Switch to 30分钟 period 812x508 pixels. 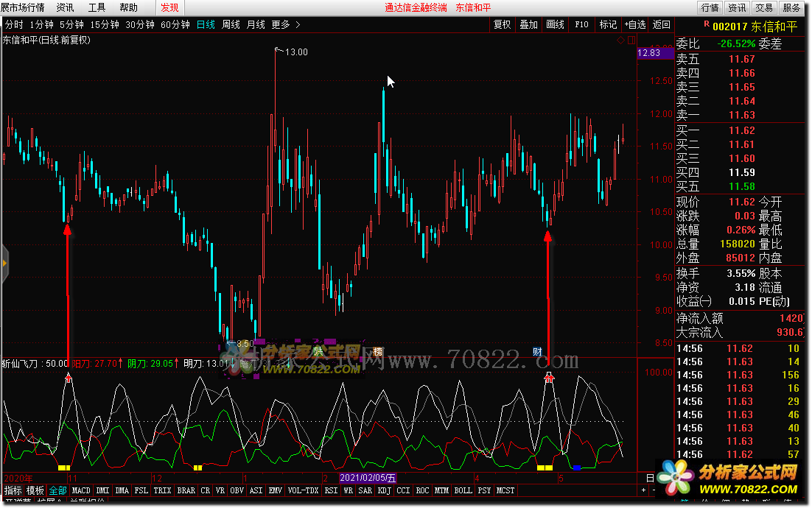click(x=140, y=24)
